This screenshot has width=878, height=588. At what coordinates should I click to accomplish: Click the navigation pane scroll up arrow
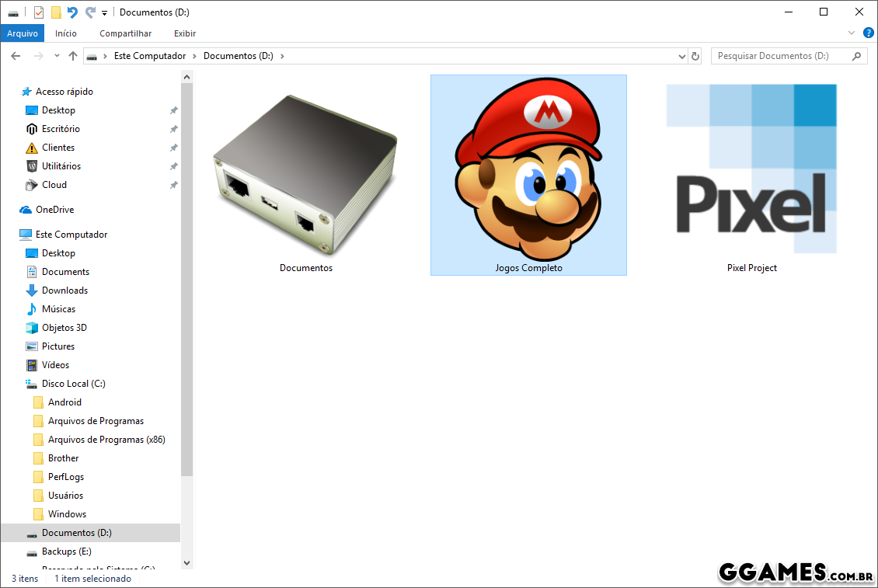pos(187,77)
